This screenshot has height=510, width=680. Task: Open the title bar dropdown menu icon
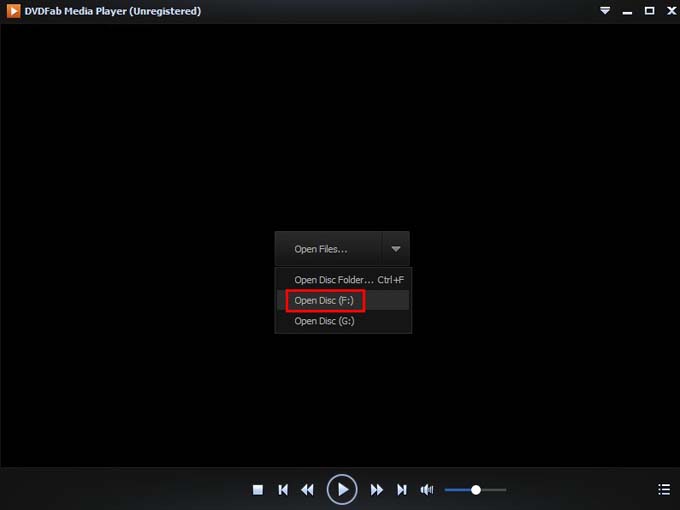point(605,10)
